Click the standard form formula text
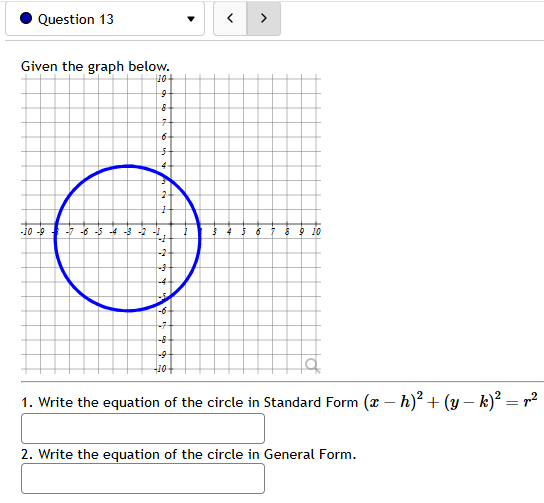This screenshot has width=544, height=503. [450, 402]
